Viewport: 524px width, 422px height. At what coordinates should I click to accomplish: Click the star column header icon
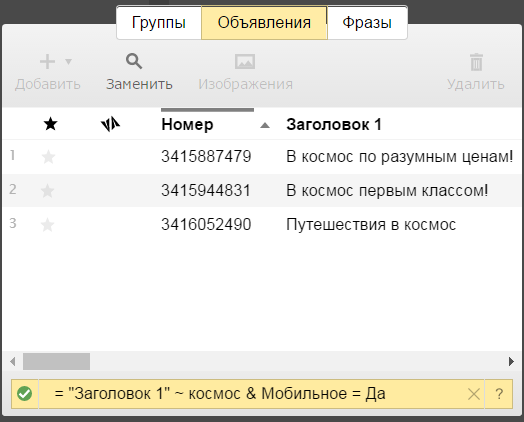50,124
